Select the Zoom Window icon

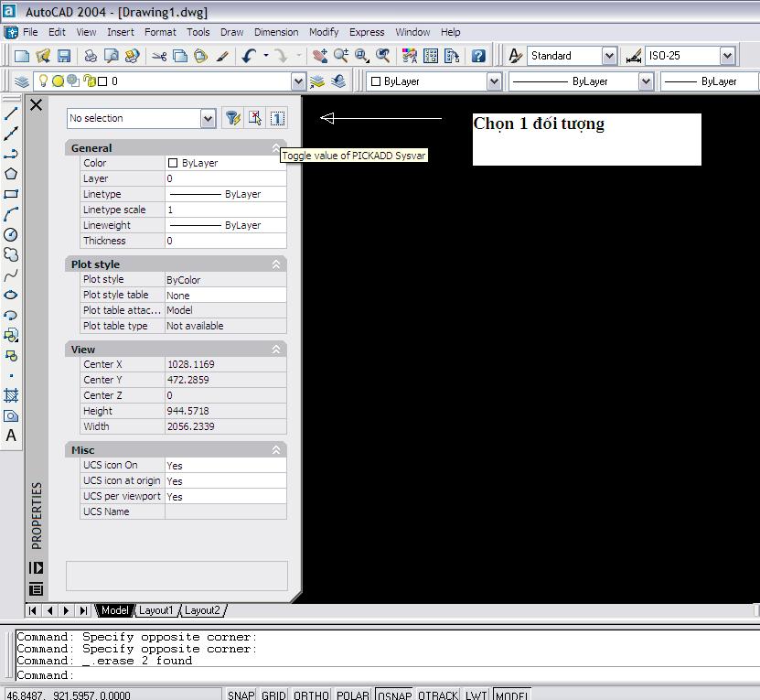362,56
